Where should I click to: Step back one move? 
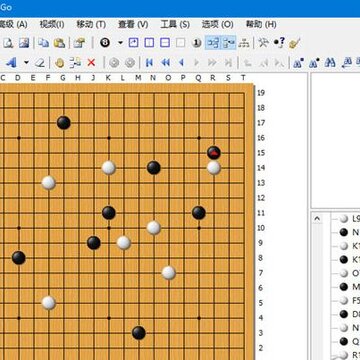[181, 62]
